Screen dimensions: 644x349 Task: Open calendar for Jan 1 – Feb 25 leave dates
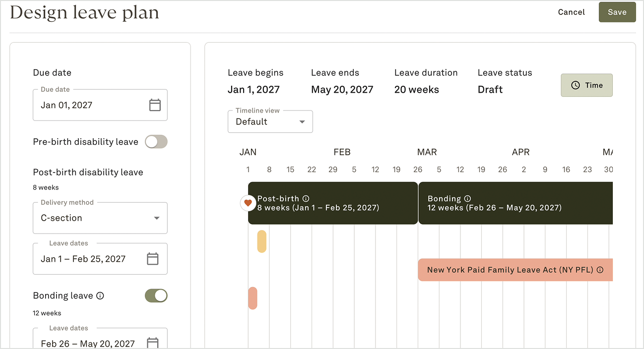pos(153,259)
